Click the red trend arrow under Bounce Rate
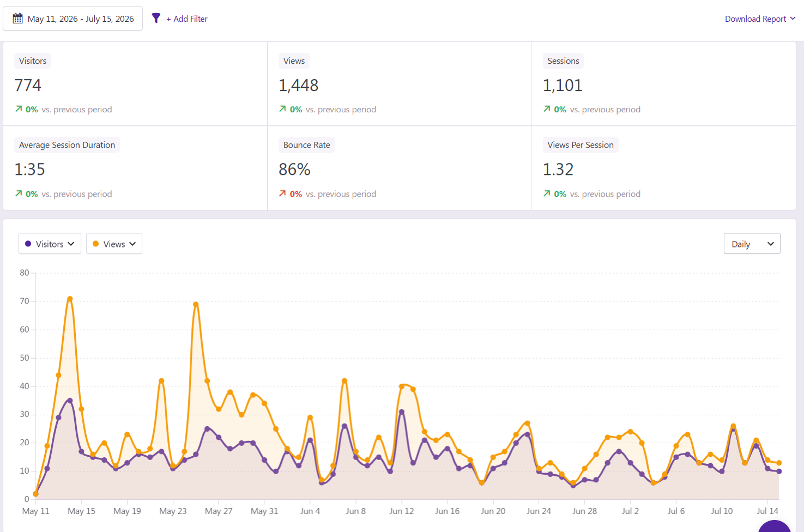The image size is (804, 532). [282, 194]
